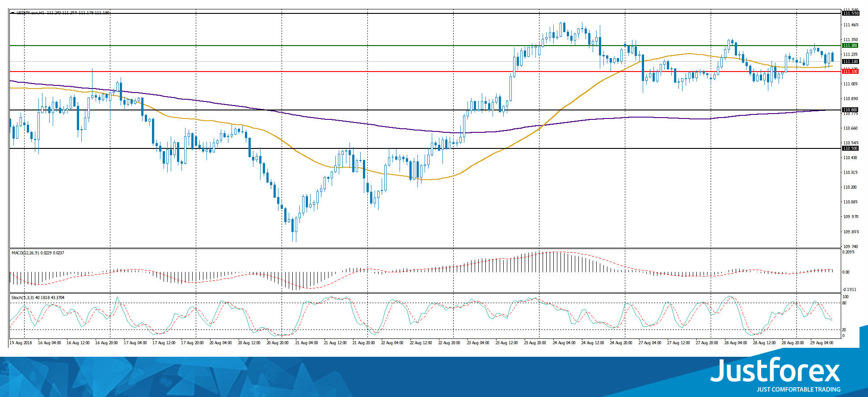Image resolution: width=868 pixels, height=397 pixels.
Task: Click the 27 Aug 04:00 time label
Action: point(650,343)
